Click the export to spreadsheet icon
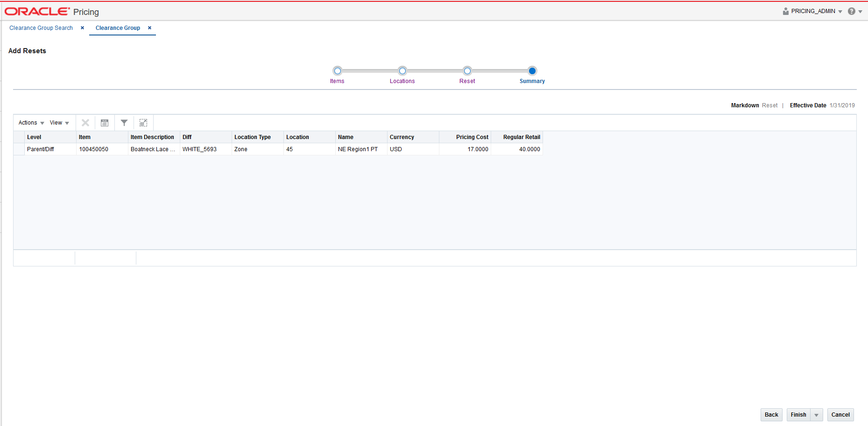 [x=105, y=123]
